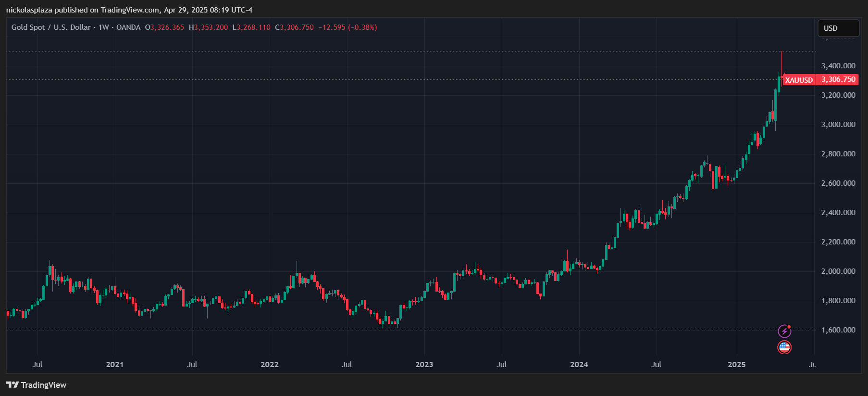The image size is (868, 396).
Task: Click the XAUUSD symbol price label
Action: click(799, 80)
